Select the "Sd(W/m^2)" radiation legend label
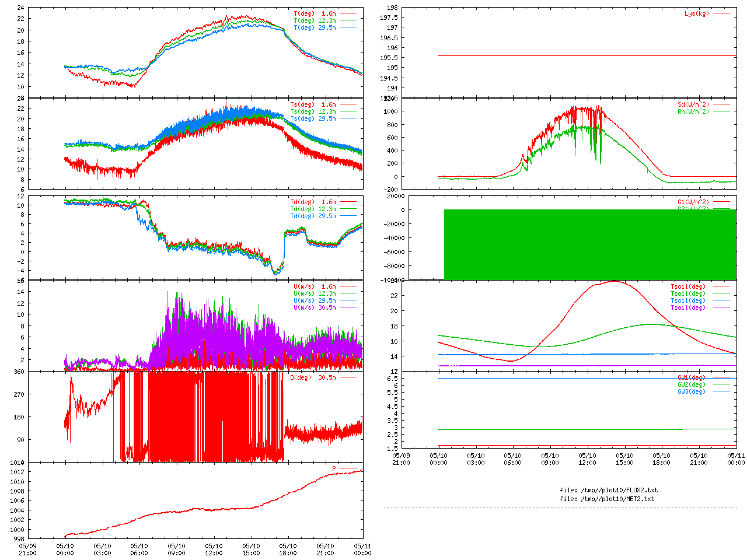The width and height of the screenshot is (747, 560). pyautogui.click(x=693, y=105)
